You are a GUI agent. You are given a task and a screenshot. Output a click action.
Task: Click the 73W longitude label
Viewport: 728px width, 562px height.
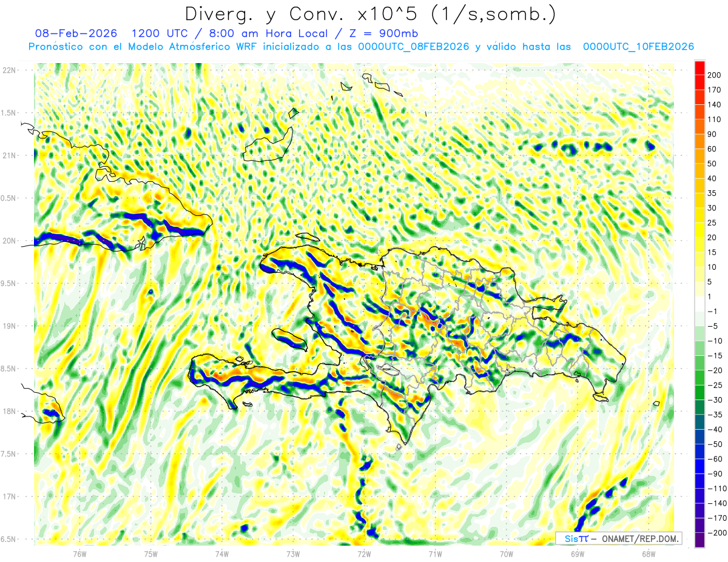pyautogui.click(x=293, y=553)
